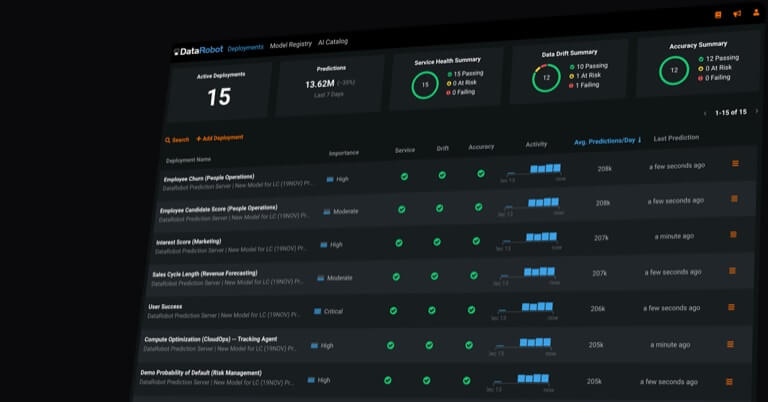This screenshot has height=402, width=768.
Task: Click the Activity column header
Action: [x=536, y=144]
